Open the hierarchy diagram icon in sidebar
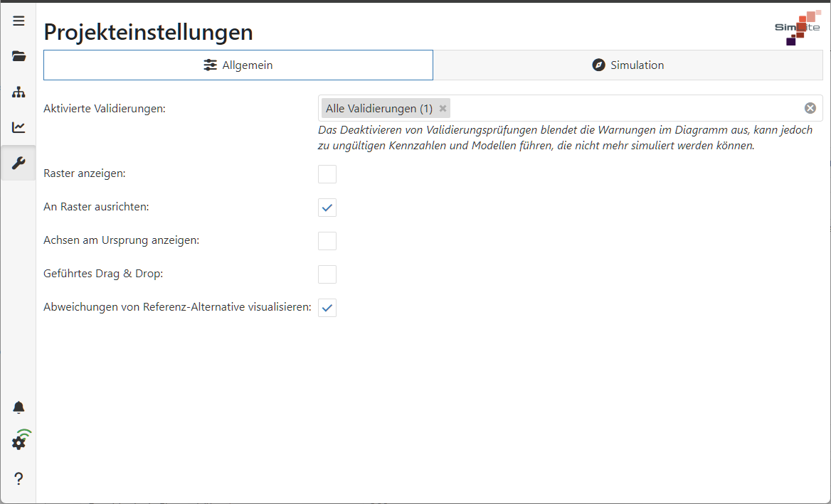This screenshot has width=831, height=504. 18,92
